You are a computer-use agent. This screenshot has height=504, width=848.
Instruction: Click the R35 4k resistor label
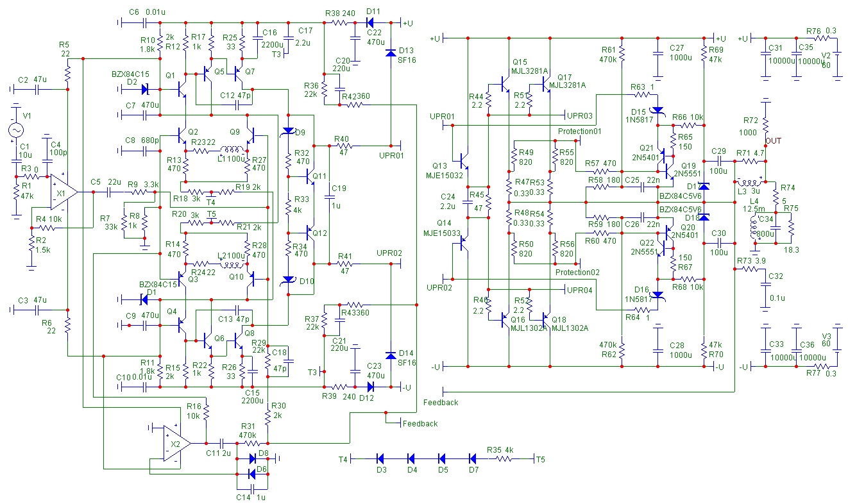coord(499,449)
